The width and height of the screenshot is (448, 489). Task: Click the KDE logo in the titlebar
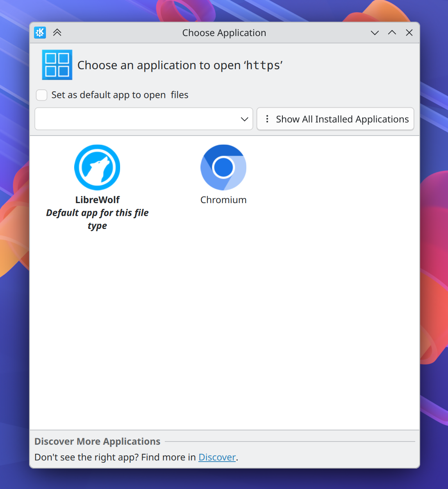pyautogui.click(x=39, y=32)
